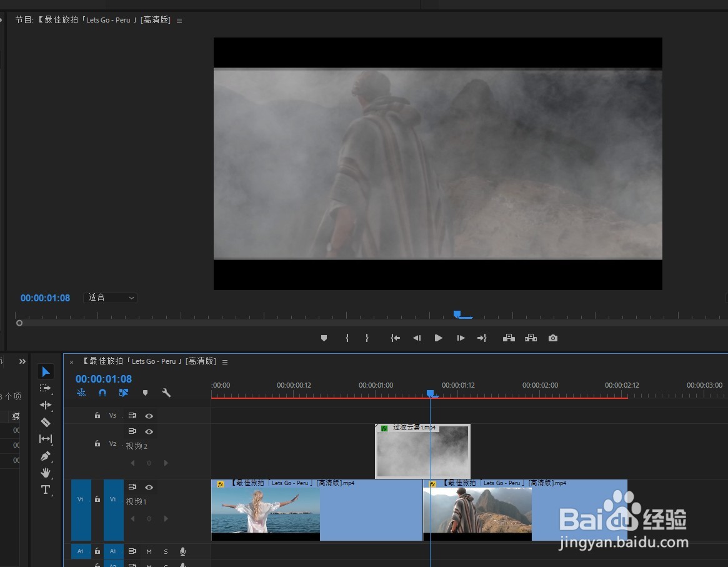This screenshot has height=567, width=728.
Task: Click the timeline timecode 00:00:01:08
Action: coord(104,379)
